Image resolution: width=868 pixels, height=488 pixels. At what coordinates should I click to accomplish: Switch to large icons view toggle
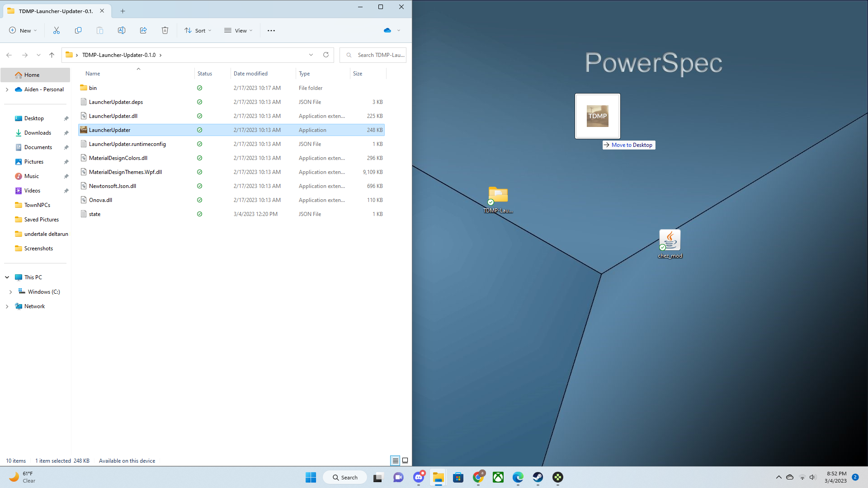pyautogui.click(x=405, y=460)
